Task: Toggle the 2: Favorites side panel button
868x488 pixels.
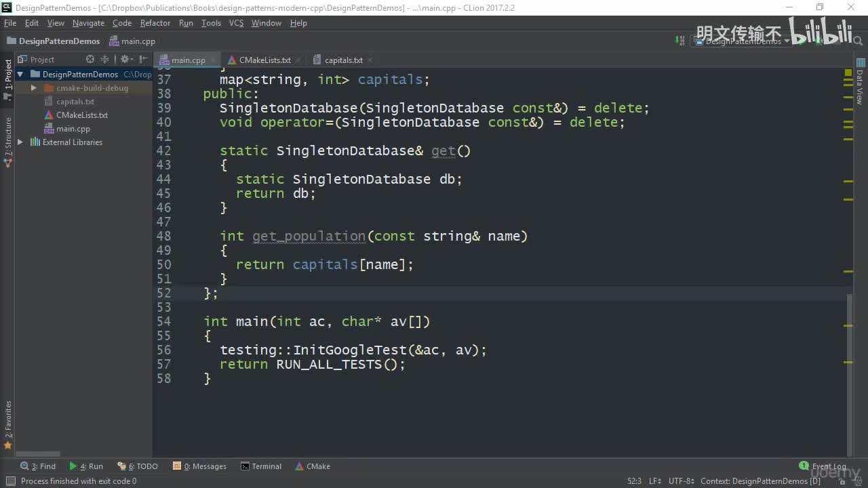Action: (8, 424)
